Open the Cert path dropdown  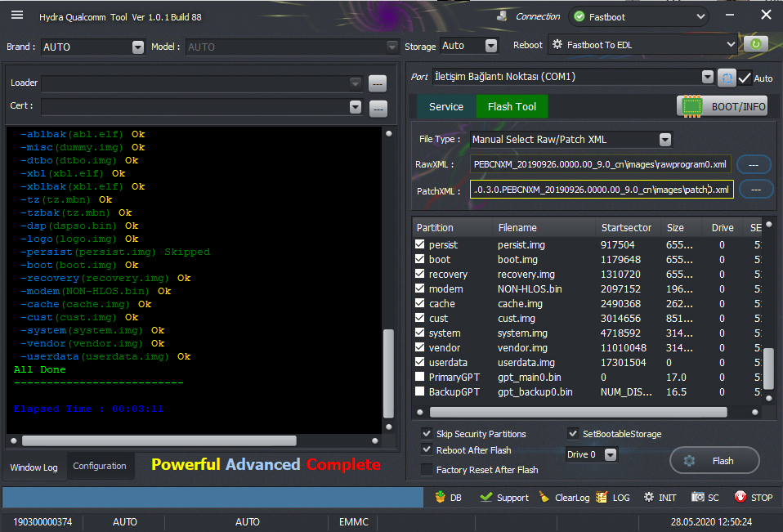click(x=355, y=107)
